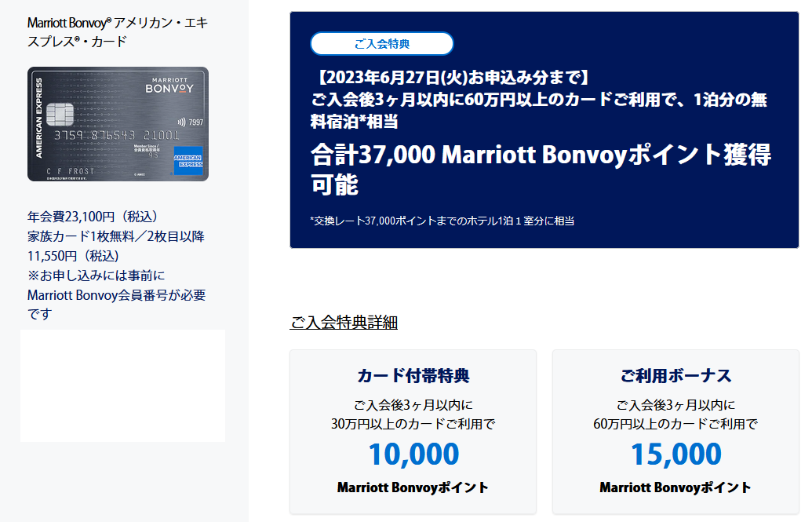Select the ご利用ボーナス heading

675,375
